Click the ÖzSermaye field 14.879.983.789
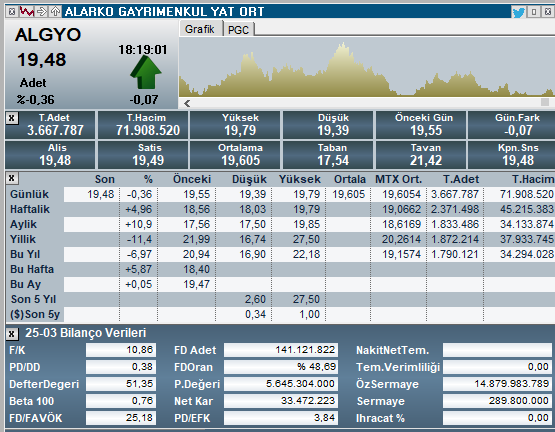The height and width of the screenshot is (432, 555). [497, 384]
